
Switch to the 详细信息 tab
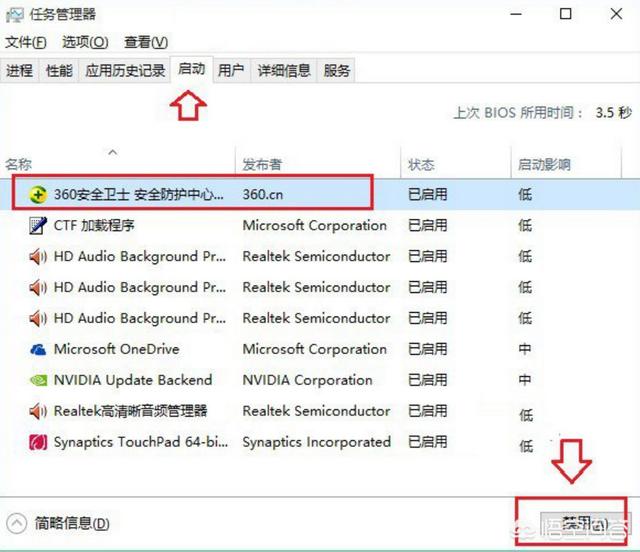(x=284, y=70)
